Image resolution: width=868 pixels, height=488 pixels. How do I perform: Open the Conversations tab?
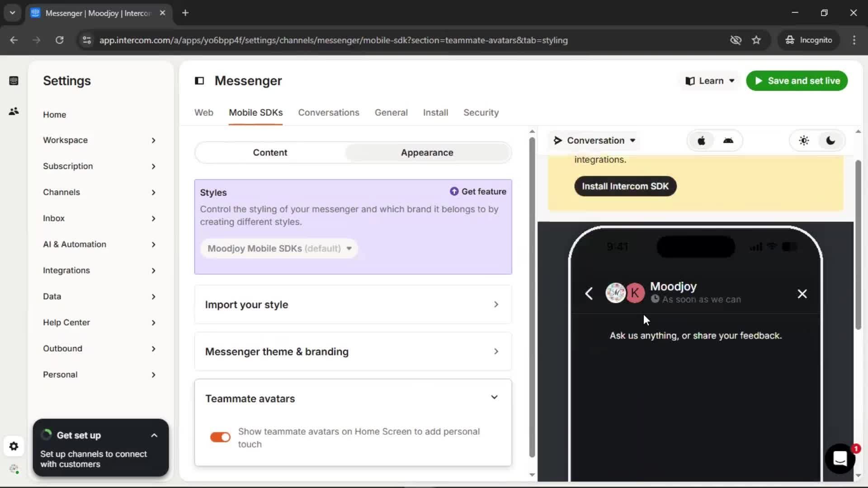click(329, 113)
